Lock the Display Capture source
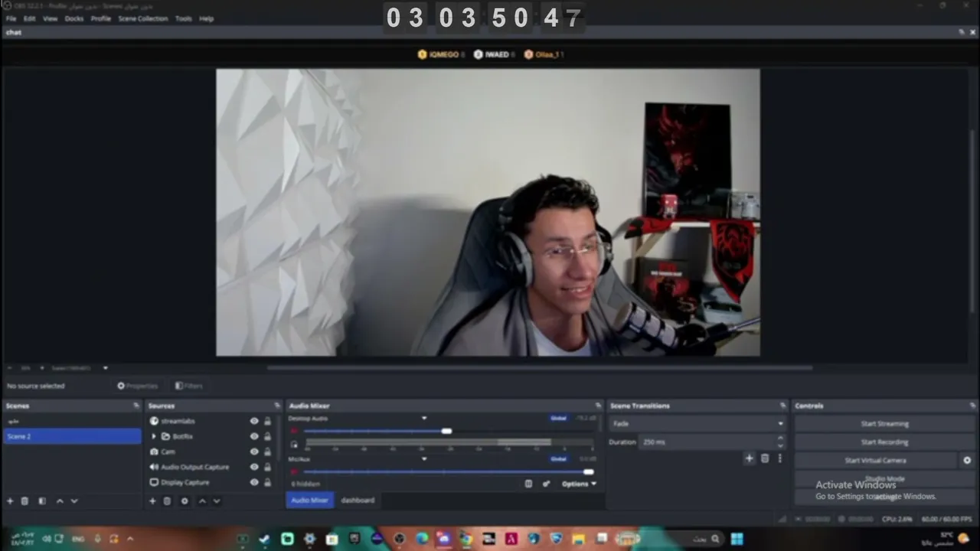 (x=267, y=482)
